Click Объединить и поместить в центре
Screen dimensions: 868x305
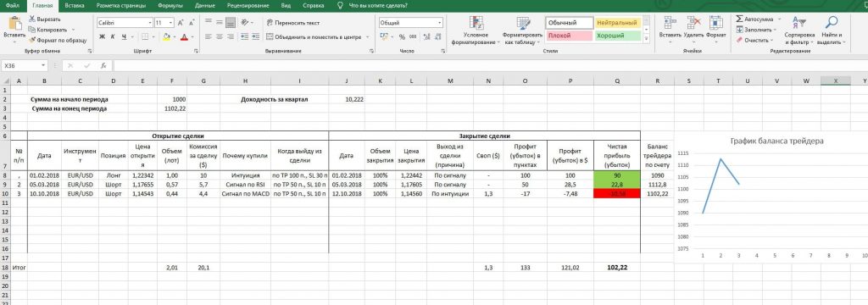point(314,37)
